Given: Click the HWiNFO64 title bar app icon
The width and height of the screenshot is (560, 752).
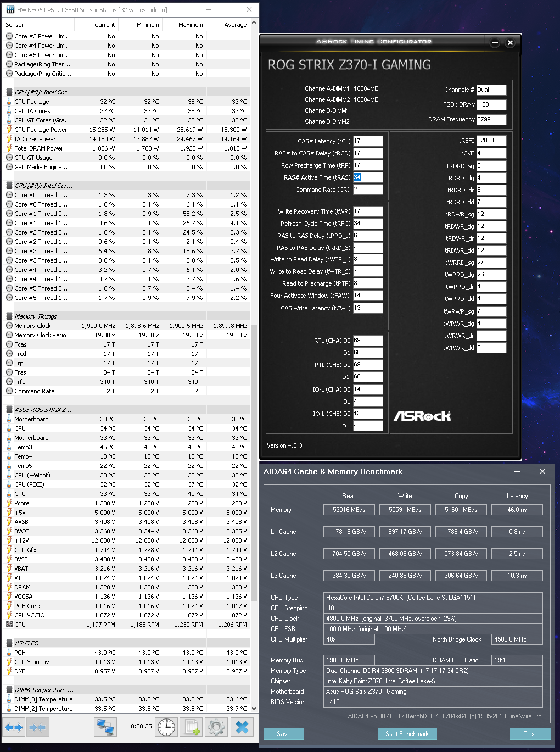Looking at the screenshot, I should click(x=10, y=10).
